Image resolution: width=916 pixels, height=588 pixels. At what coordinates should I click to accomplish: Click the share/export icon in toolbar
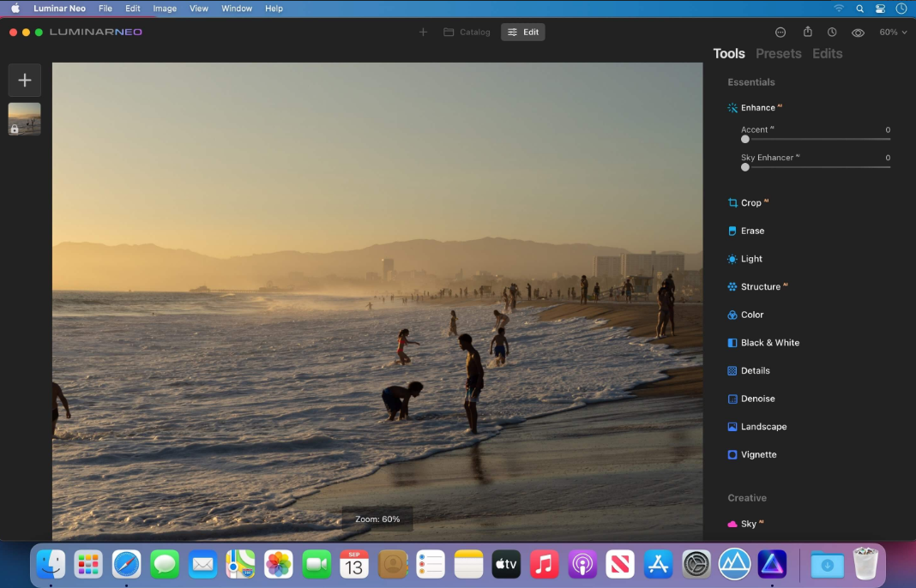tap(807, 32)
